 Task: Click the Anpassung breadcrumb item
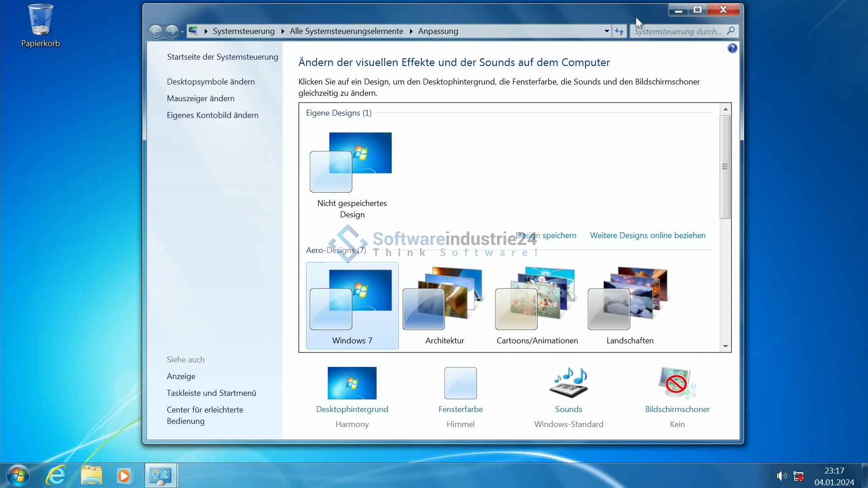[438, 31]
